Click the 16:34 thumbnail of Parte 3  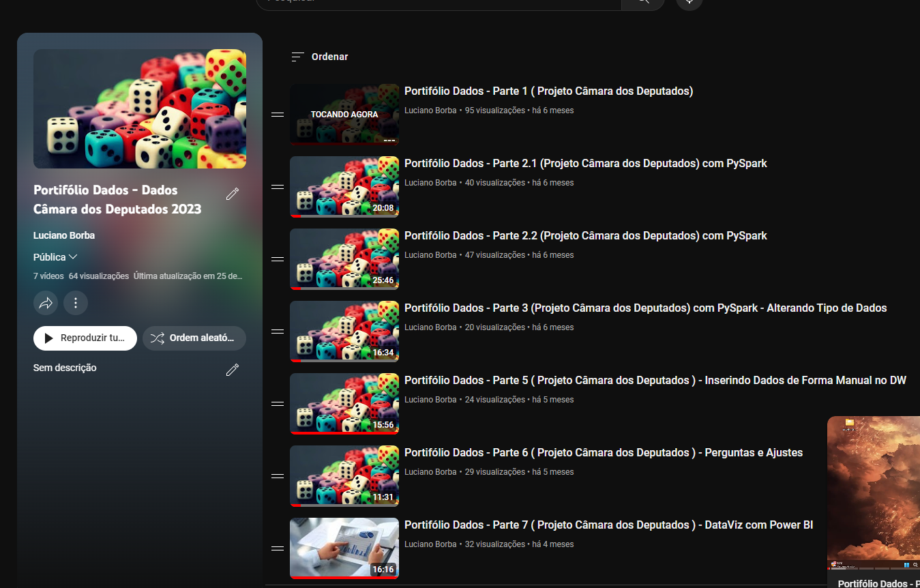(344, 332)
